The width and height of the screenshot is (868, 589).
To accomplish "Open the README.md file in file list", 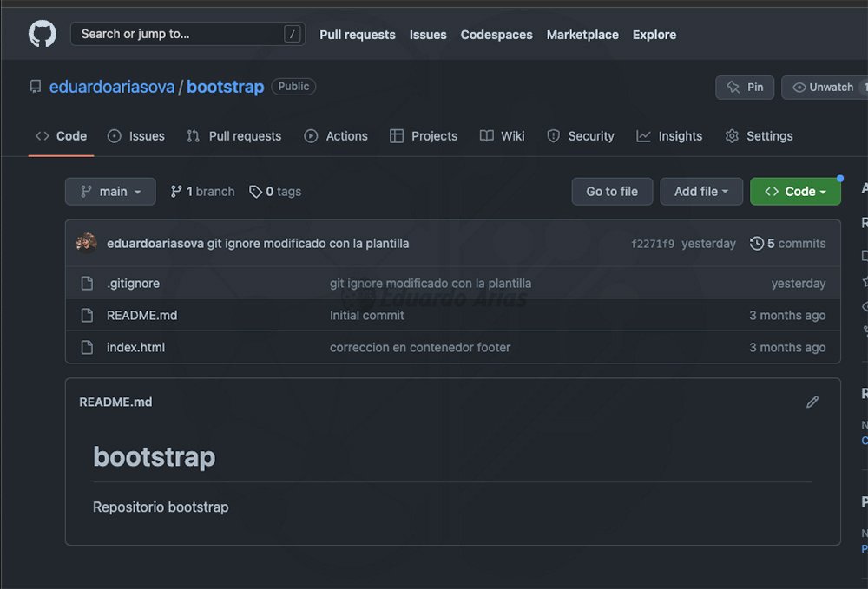I will pyautogui.click(x=141, y=315).
